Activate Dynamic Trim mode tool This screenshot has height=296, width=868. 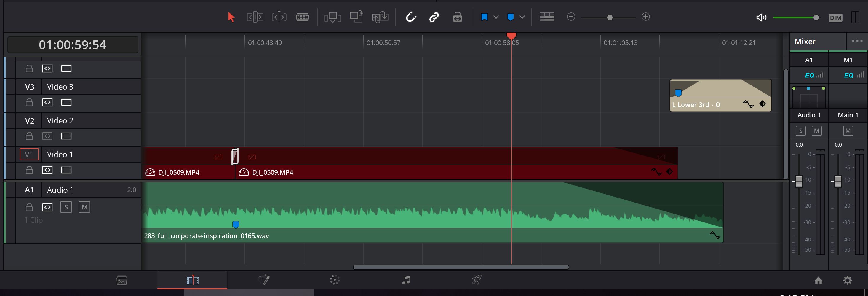tap(279, 17)
